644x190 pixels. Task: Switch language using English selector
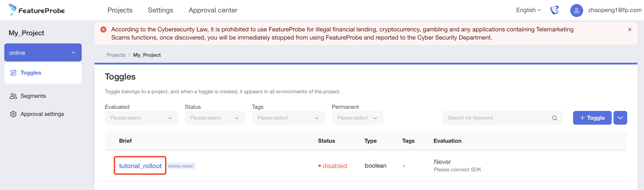[528, 10]
